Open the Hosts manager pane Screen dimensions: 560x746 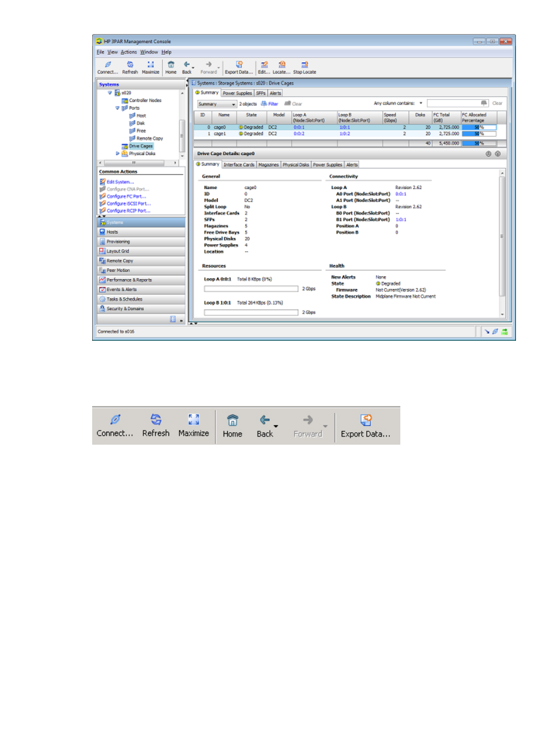tap(141, 232)
